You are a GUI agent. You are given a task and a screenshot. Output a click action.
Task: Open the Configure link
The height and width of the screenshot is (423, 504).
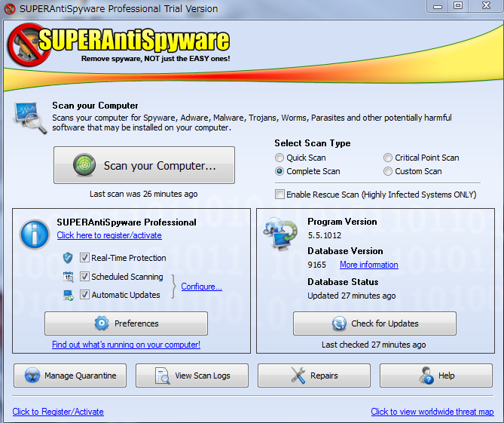201,287
